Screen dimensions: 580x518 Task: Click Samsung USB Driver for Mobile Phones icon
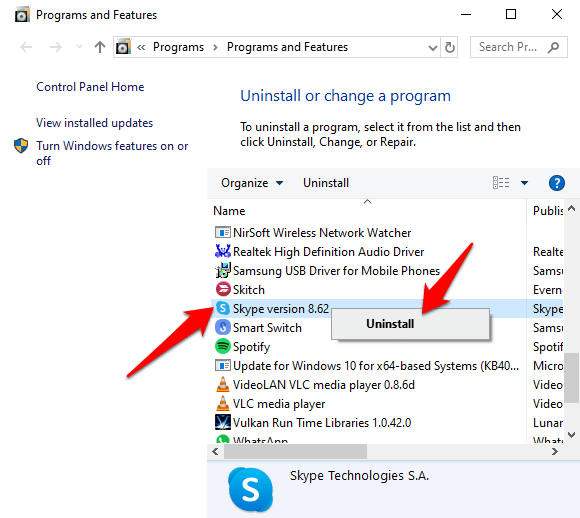tap(223, 270)
